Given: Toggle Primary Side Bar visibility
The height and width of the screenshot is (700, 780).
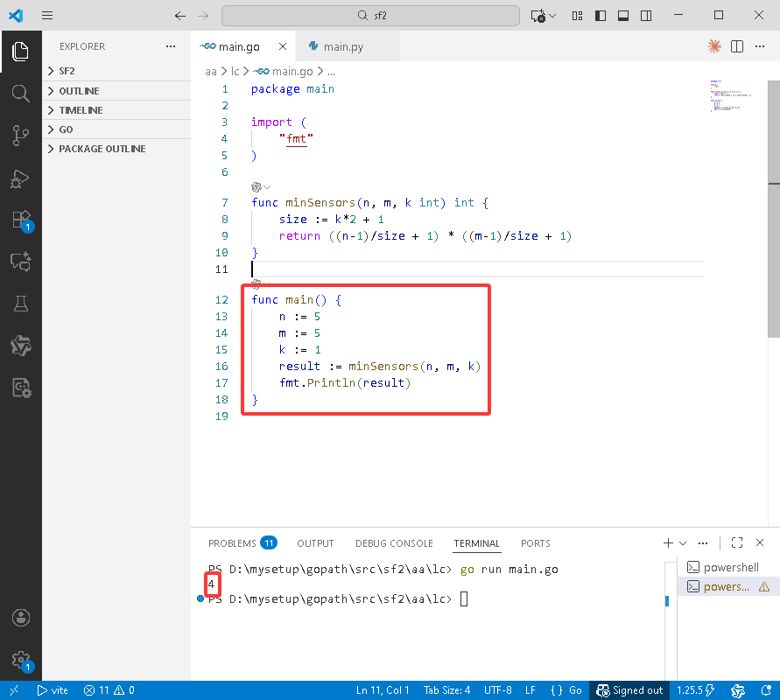Looking at the screenshot, I should 601,16.
